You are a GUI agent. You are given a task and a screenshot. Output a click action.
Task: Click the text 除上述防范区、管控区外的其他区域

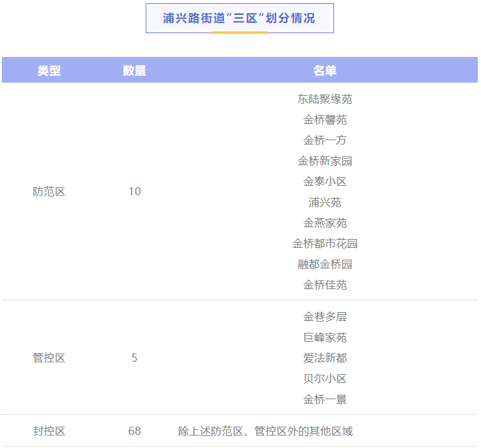pos(265,431)
